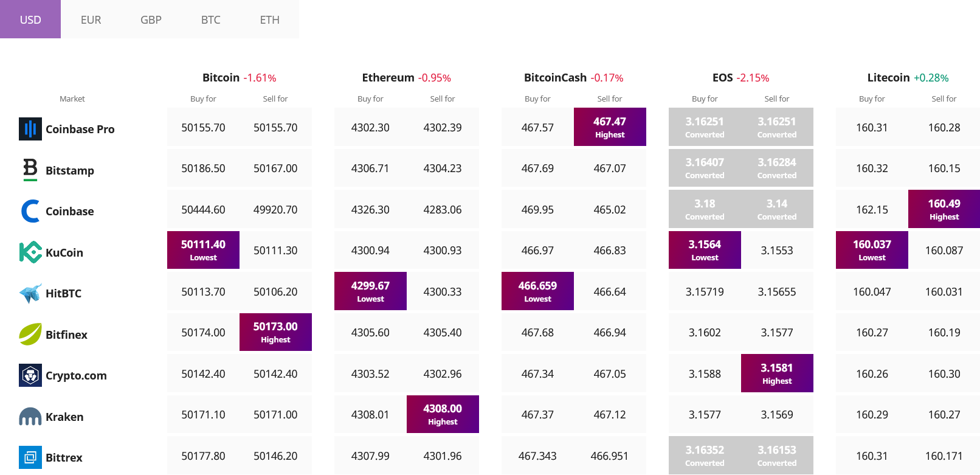
Task: Click Kraken EOS sell price 3.1569
Action: pyautogui.click(x=777, y=415)
